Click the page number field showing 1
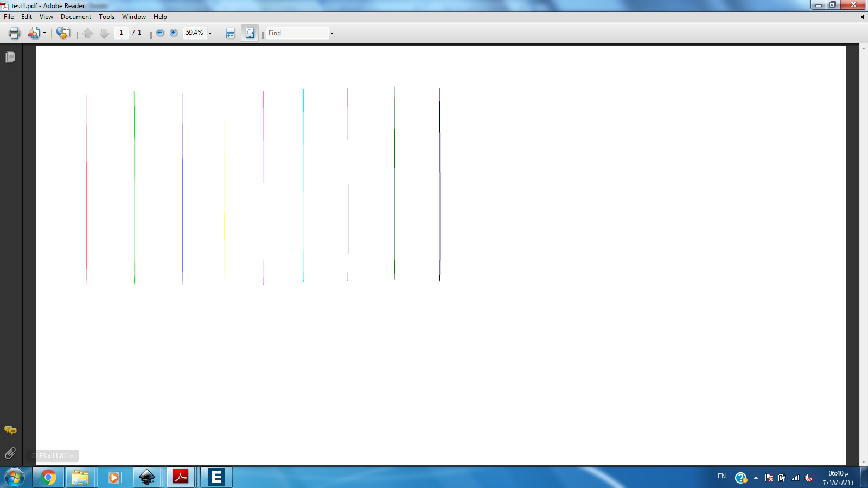This screenshot has width=868, height=488. point(121,33)
